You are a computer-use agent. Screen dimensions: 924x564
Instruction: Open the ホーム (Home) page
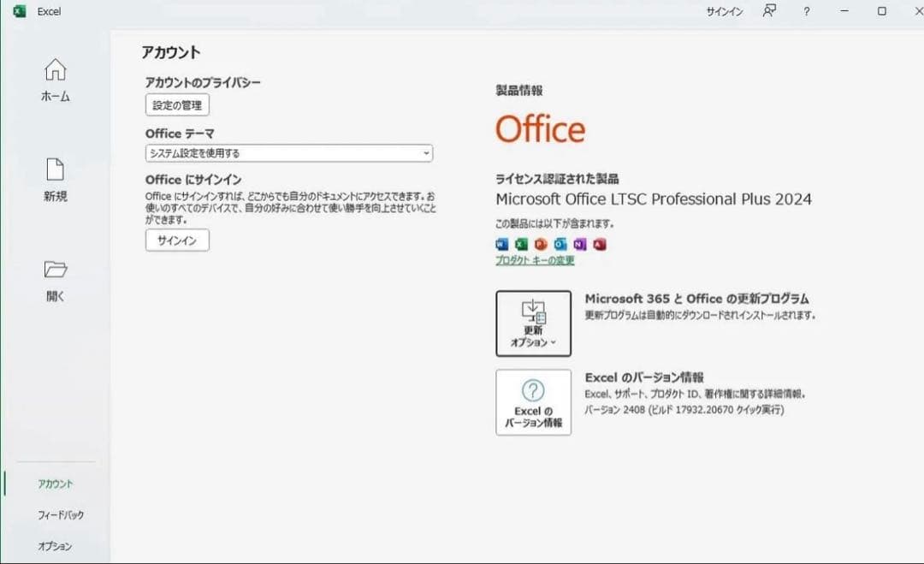[56, 80]
